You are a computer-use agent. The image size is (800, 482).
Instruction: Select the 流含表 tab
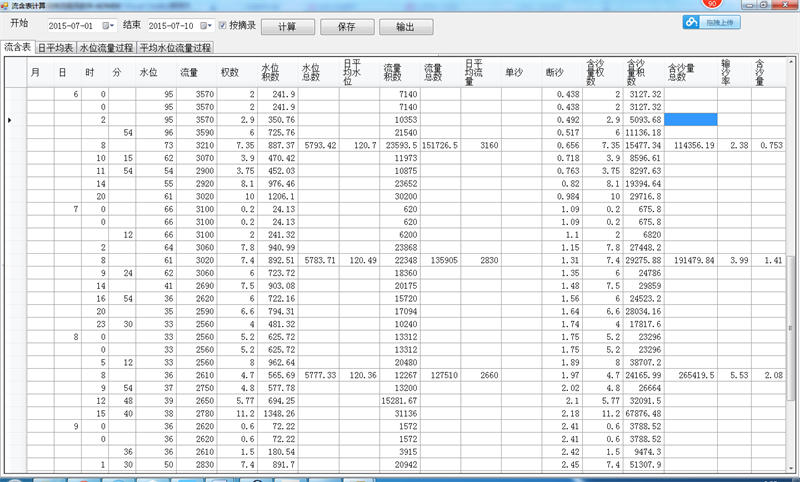coord(17,47)
